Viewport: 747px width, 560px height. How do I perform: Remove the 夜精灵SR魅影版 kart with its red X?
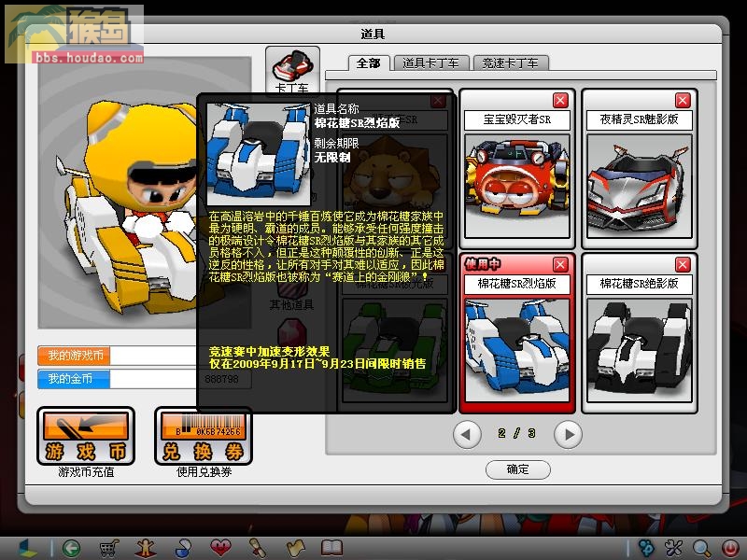(x=683, y=101)
